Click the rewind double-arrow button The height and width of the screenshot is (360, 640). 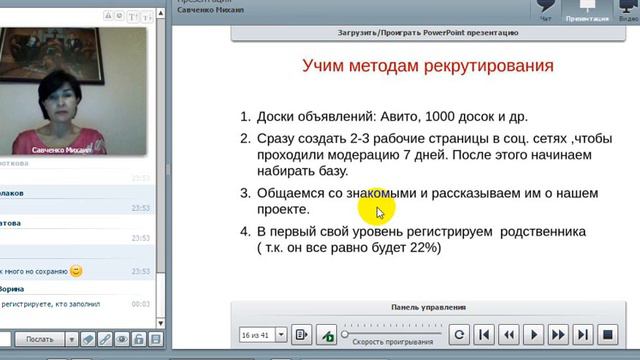click(x=509, y=335)
